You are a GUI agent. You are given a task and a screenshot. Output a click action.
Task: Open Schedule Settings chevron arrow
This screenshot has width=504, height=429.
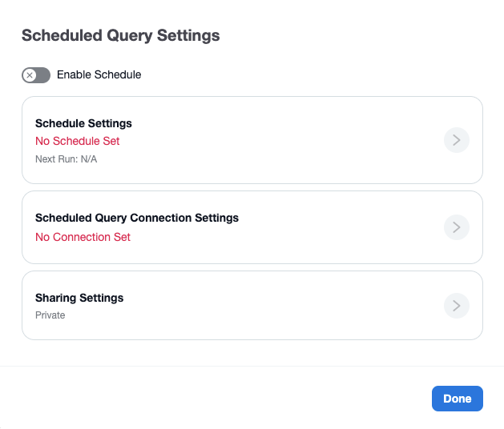457,140
